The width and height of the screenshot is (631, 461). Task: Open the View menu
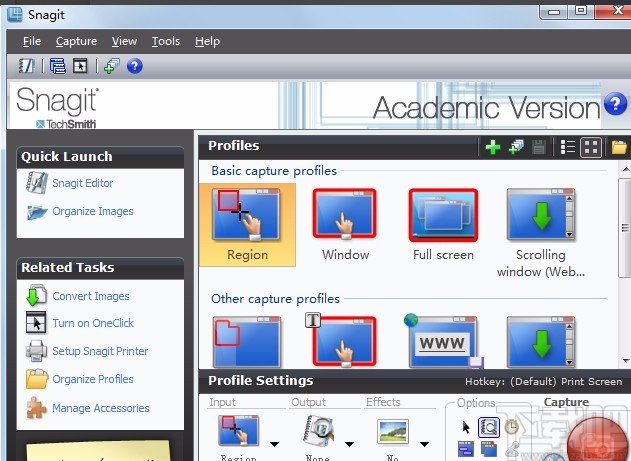tap(124, 41)
